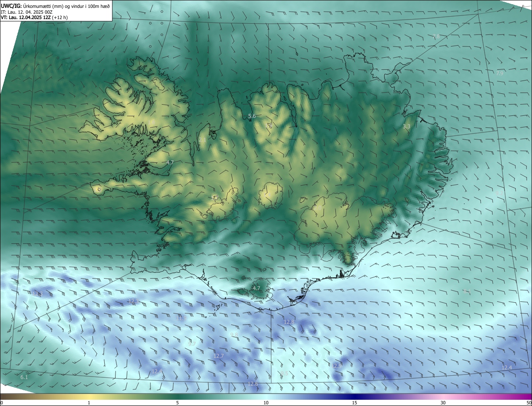
Task: Click the 12.8 value off the south coast
Action: [289, 322]
